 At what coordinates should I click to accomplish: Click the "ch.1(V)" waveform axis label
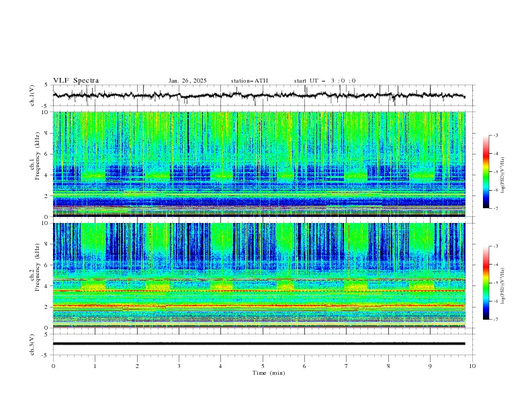[x=32, y=95]
